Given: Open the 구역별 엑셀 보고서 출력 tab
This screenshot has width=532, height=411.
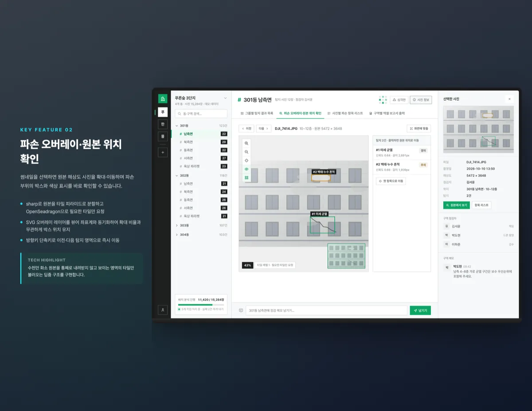Looking at the screenshot, I should click(387, 113).
